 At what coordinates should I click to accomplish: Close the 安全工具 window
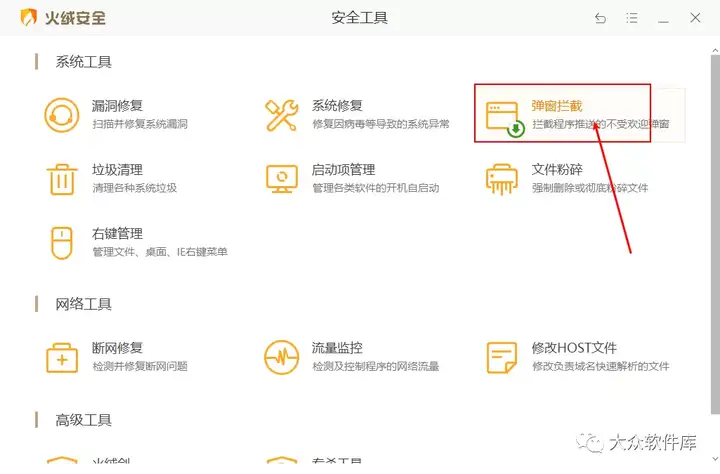click(x=695, y=18)
